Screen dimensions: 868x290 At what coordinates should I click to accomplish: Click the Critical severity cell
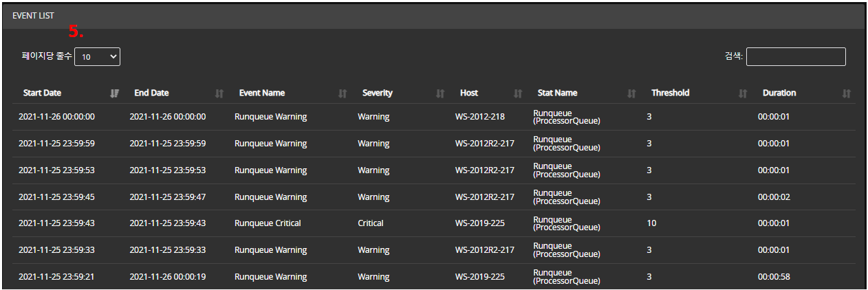[371, 223]
